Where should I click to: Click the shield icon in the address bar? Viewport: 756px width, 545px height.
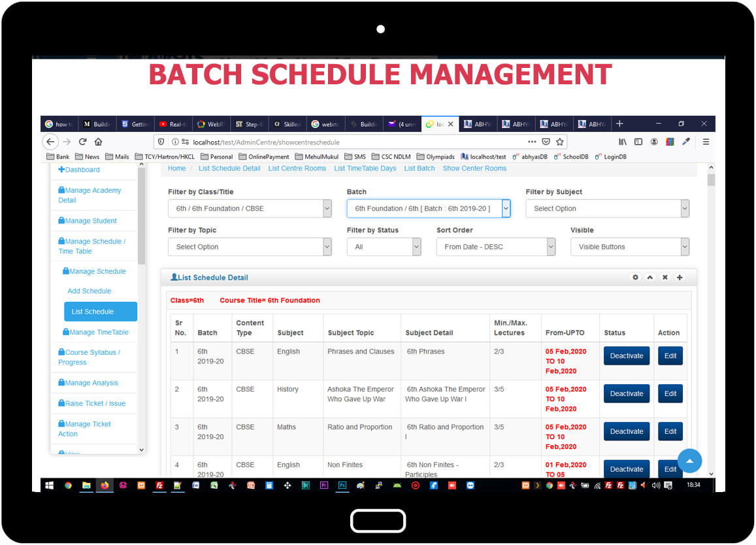click(x=161, y=141)
